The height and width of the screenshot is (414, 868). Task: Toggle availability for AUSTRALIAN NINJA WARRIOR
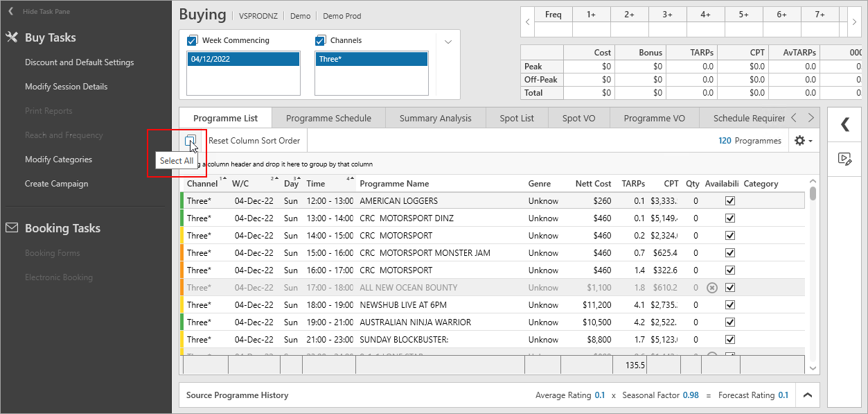point(729,322)
